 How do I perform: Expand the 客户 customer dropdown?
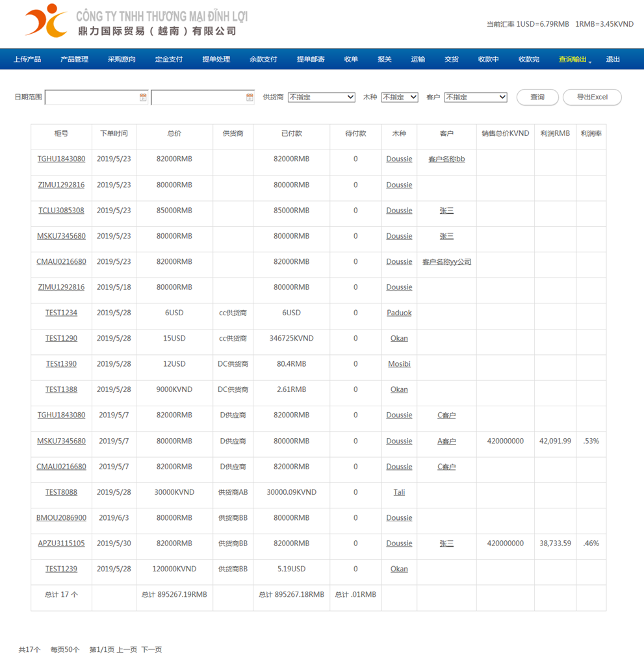click(x=476, y=97)
